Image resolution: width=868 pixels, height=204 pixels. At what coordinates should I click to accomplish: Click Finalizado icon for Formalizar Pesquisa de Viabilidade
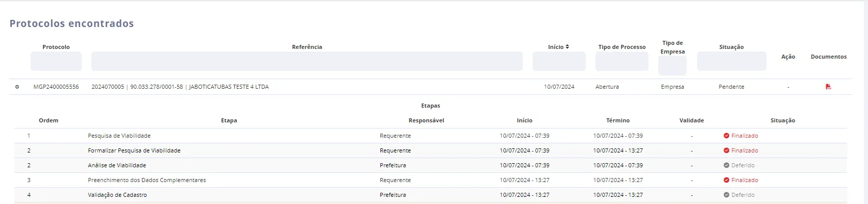(726, 150)
